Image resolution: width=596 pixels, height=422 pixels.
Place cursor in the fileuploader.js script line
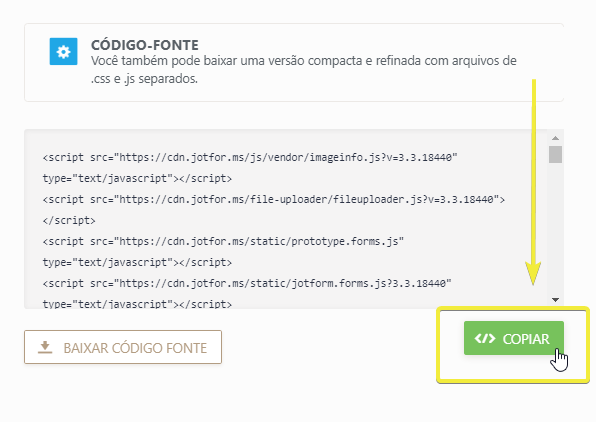pos(273,199)
